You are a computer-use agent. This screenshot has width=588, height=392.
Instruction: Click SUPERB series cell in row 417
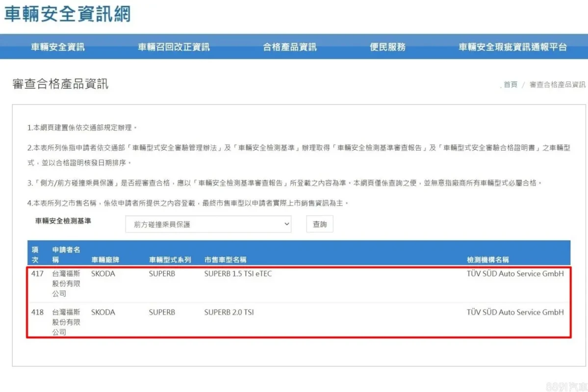[162, 273]
